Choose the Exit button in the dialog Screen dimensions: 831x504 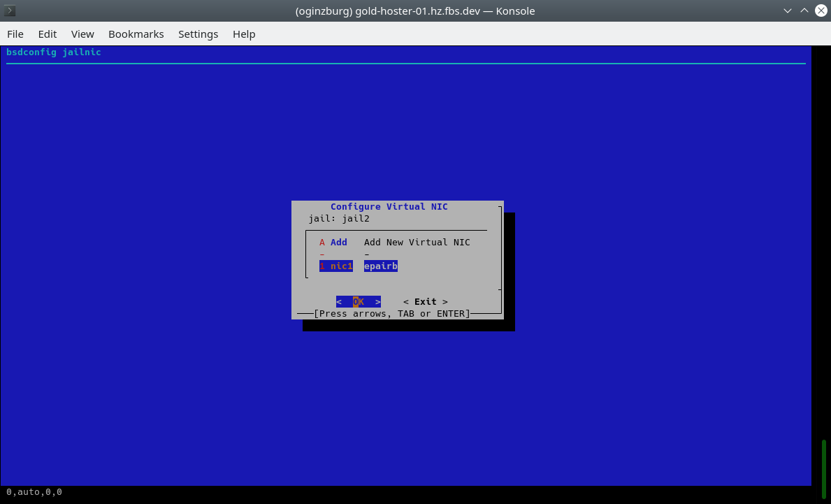click(x=426, y=301)
